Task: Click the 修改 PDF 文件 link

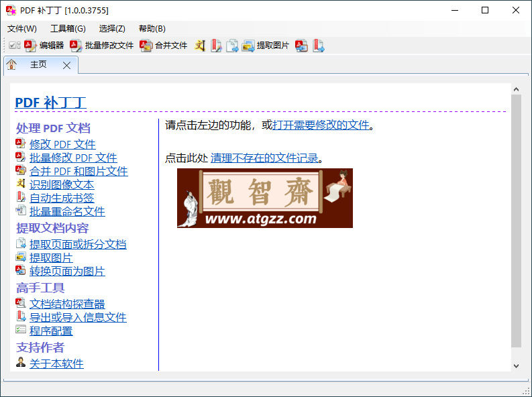Action: click(x=62, y=144)
